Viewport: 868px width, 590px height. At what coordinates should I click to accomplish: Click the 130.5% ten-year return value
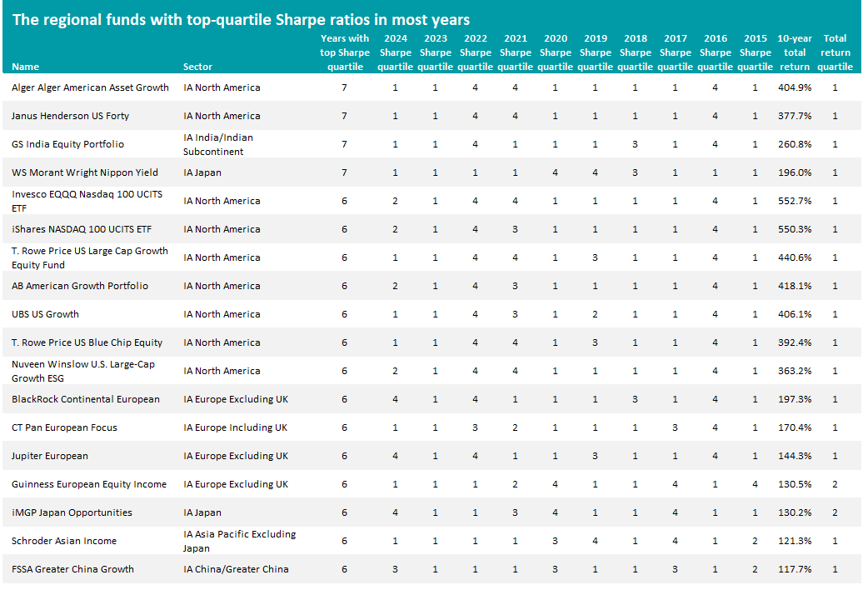coord(795,484)
